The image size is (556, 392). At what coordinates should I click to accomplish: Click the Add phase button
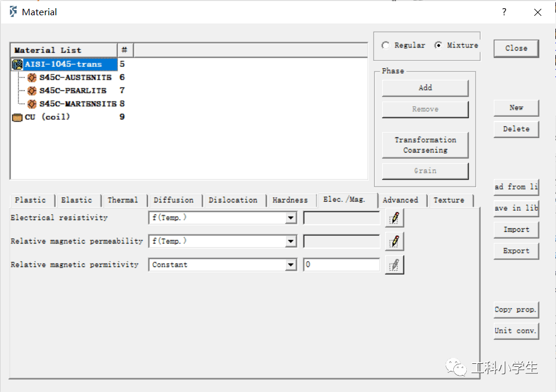pyautogui.click(x=425, y=88)
